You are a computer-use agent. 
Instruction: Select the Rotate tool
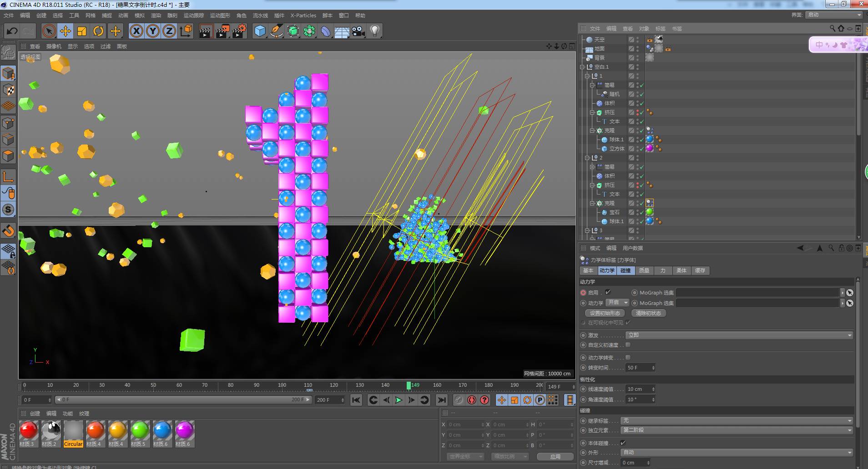(x=98, y=31)
